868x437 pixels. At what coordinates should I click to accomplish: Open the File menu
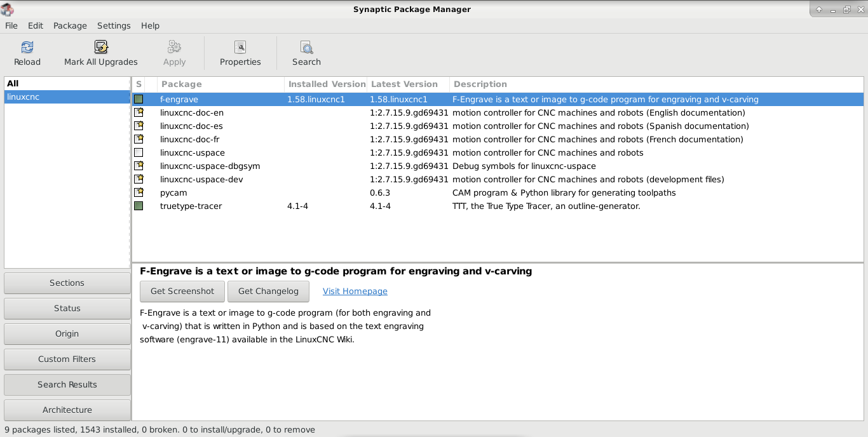coord(11,26)
